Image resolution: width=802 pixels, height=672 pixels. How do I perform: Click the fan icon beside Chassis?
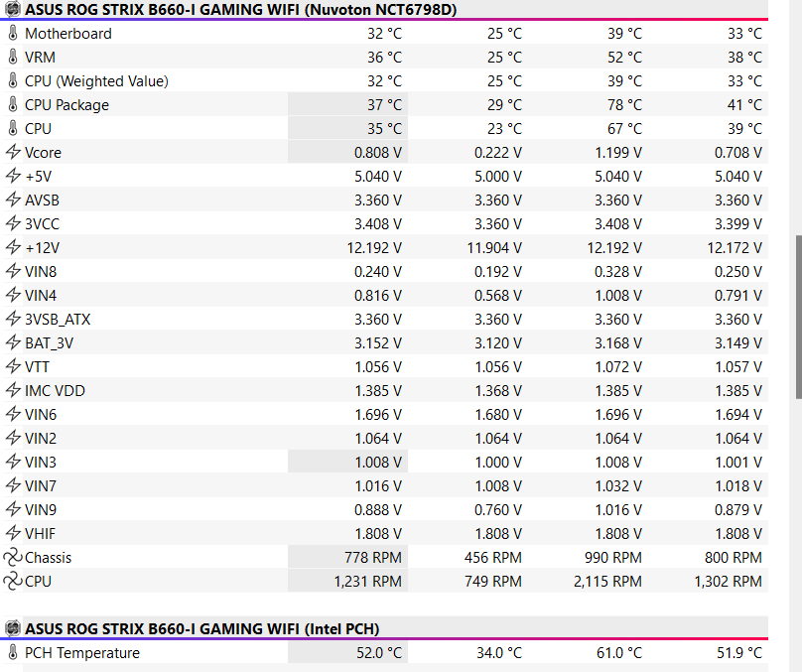coord(13,558)
